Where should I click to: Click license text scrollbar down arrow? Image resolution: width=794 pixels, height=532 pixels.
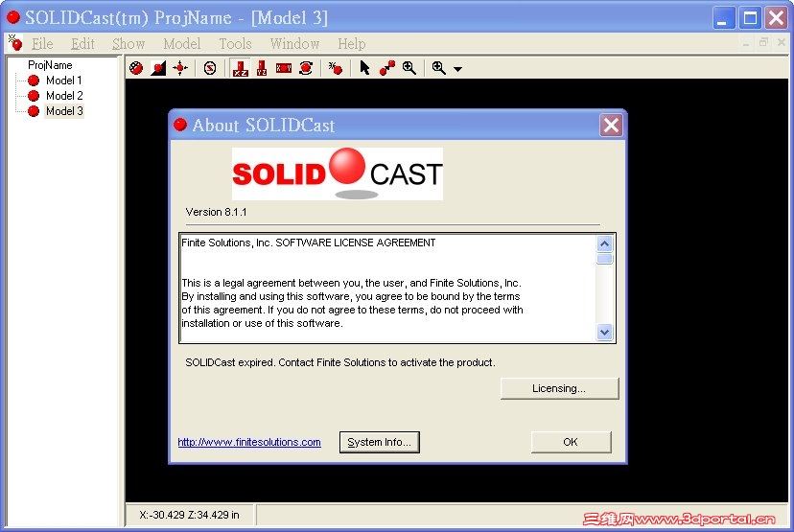point(605,332)
